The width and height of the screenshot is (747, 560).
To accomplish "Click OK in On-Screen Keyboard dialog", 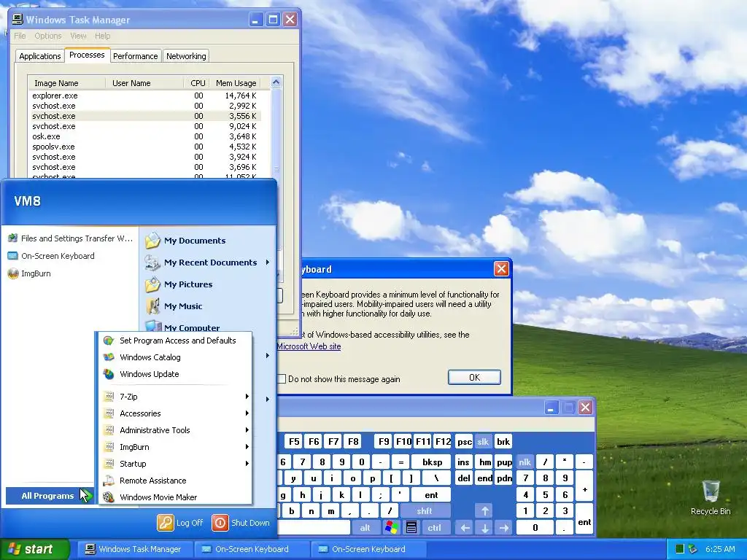I will coord(474,377).
